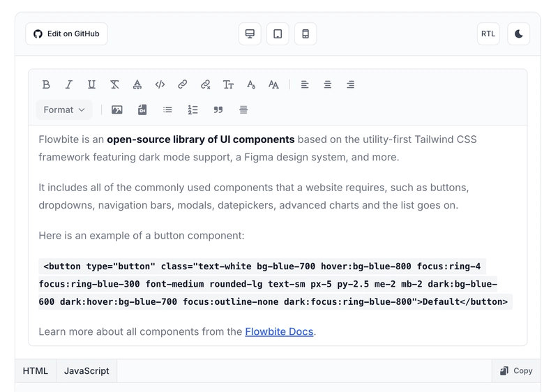This screenshot has height=392, width=558.
Task: Insert a blockquote
Action: coord(218,110)
